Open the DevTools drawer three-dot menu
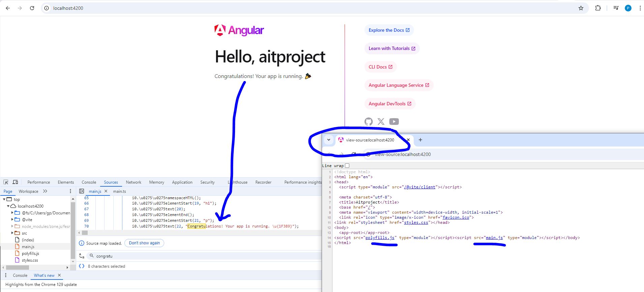 (x=6, y=275)
